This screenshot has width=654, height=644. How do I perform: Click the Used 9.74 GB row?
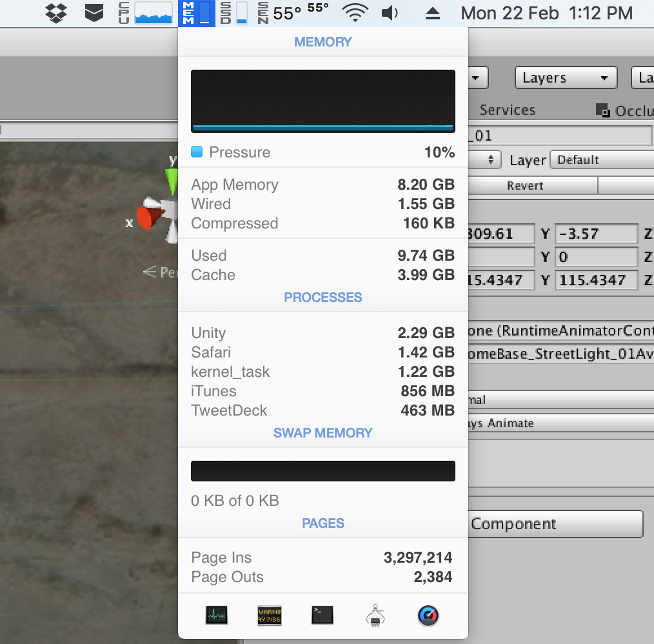tap(323, 256)
